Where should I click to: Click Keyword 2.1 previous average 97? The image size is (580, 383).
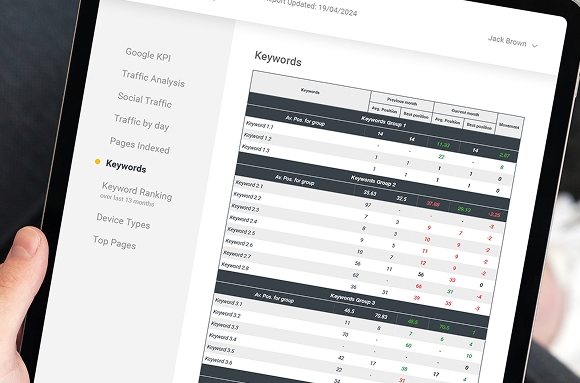[x=368, y=205]
